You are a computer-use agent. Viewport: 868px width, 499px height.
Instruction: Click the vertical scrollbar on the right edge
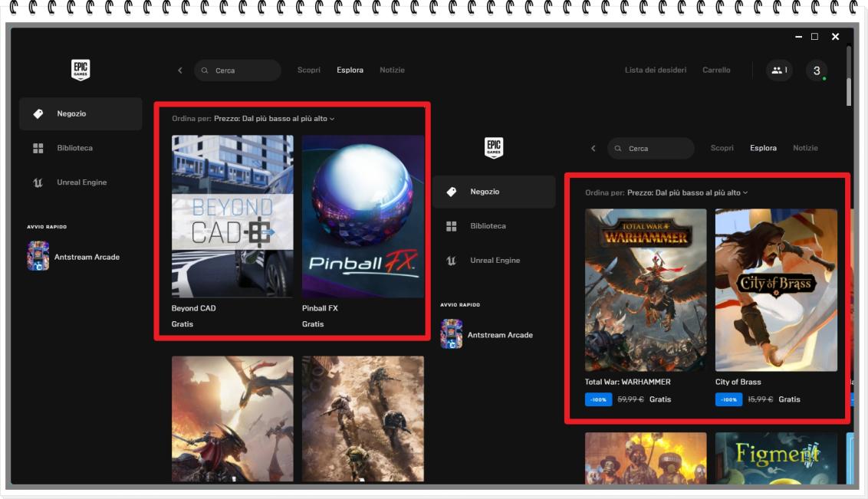pos(848,77)
